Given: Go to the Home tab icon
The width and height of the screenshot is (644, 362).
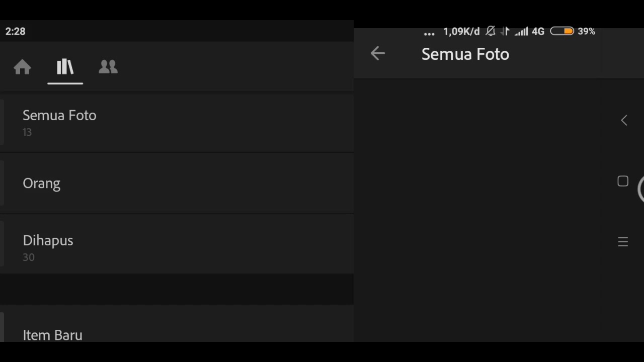Looking at the screenshot, I should (x=22, y=67).
